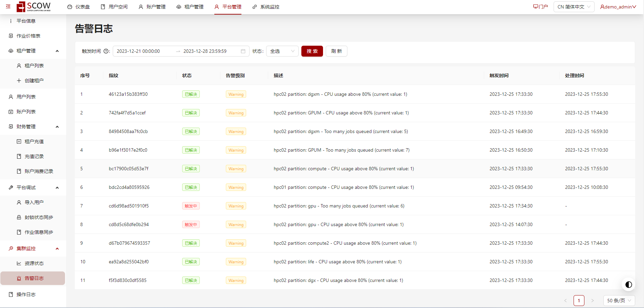Open the 门户 portal link
The width and height of the screenshot is (644, 308).
[540, 7]
